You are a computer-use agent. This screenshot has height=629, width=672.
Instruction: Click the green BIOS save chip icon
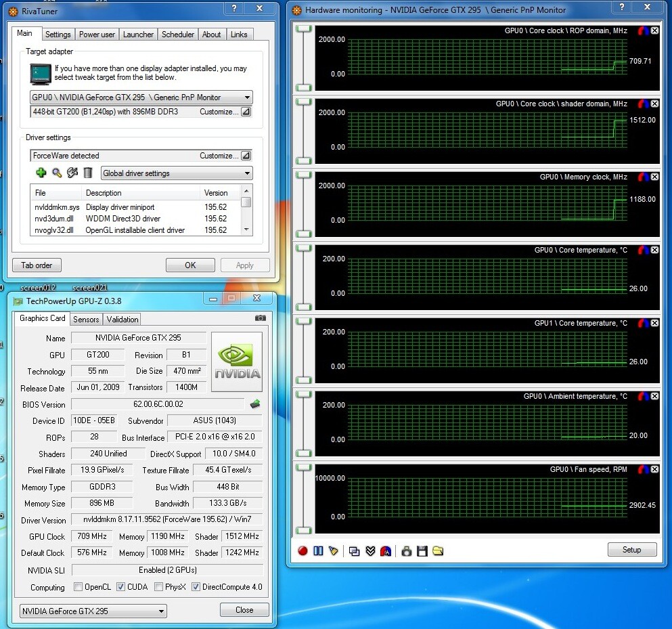point(255,404)
